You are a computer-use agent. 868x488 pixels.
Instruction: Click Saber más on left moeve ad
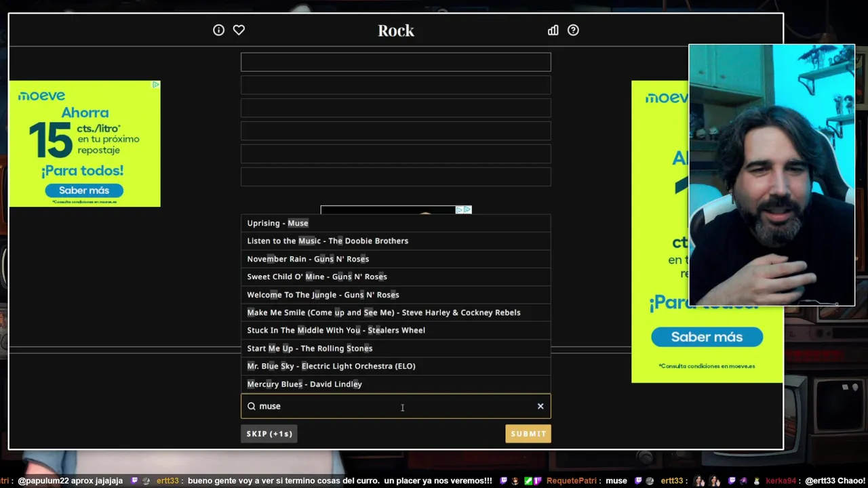pos(84,190)
